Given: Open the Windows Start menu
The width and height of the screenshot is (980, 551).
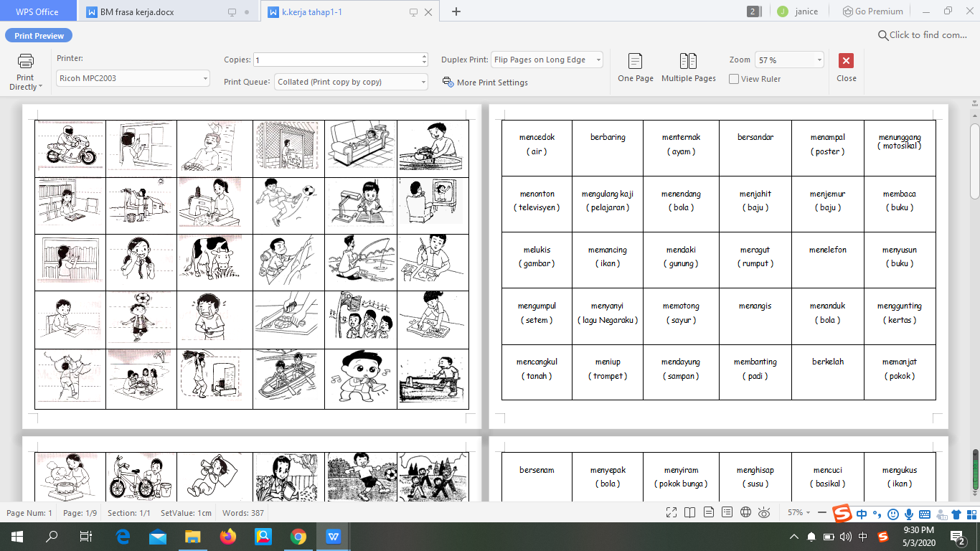Looking at the screenshot, I should pyautogui.click(x=17, y=537).
